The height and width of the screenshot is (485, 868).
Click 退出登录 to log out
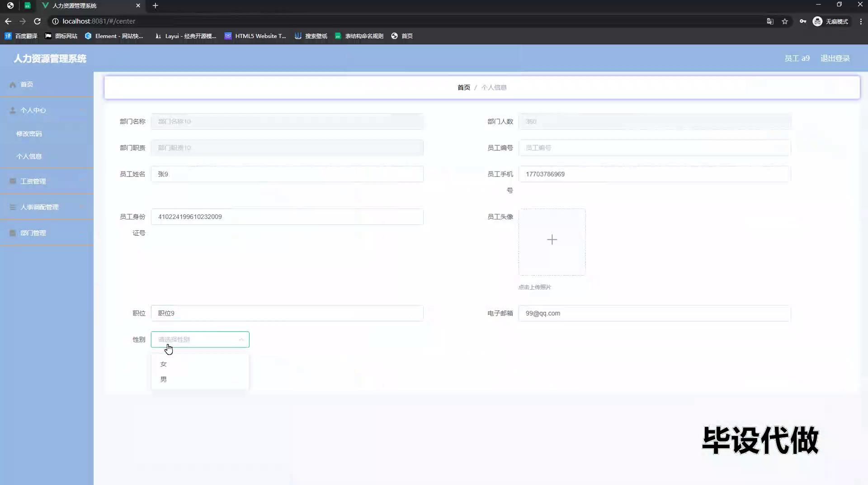click(x=835, y=58)
